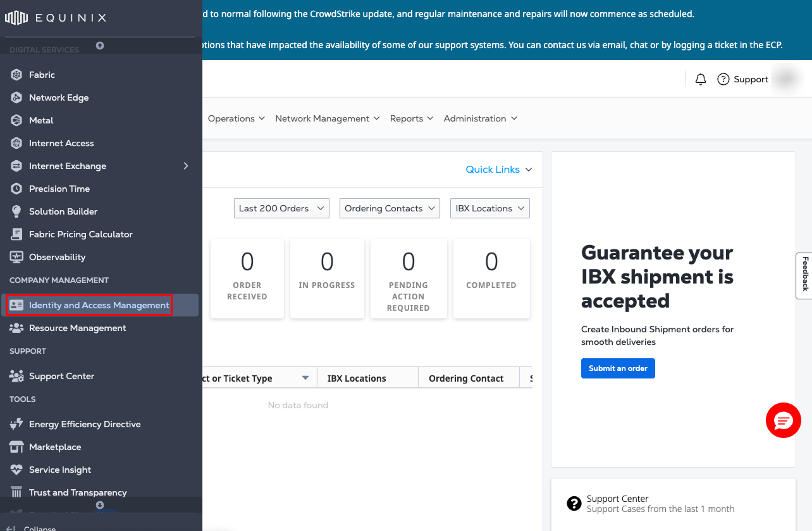Select the Metal service icon
812x531 pixels.
[16, 120]
